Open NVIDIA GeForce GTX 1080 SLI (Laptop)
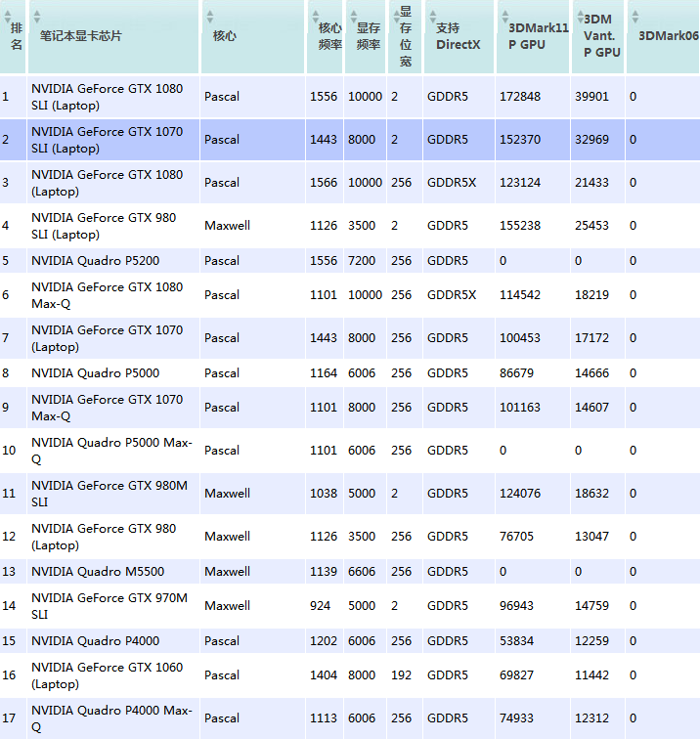Viewport: 700px width, 739px height. pyautogui.click(x=107, y=97)
